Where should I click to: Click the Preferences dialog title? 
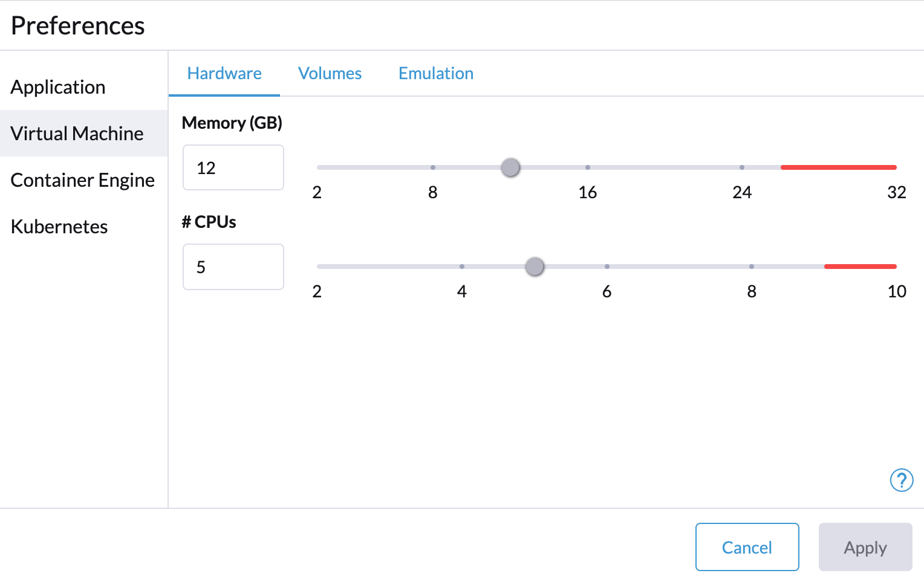(x=77, y=25)
